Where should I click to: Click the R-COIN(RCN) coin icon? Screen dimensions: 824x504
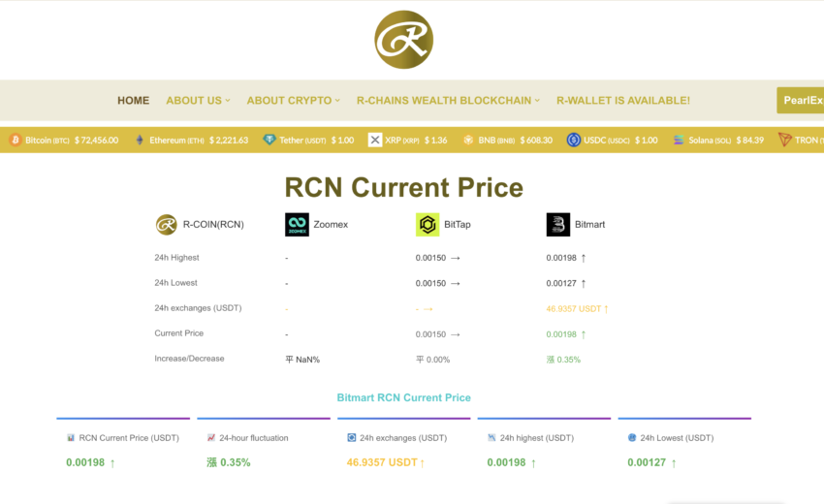tap(166, 225)
